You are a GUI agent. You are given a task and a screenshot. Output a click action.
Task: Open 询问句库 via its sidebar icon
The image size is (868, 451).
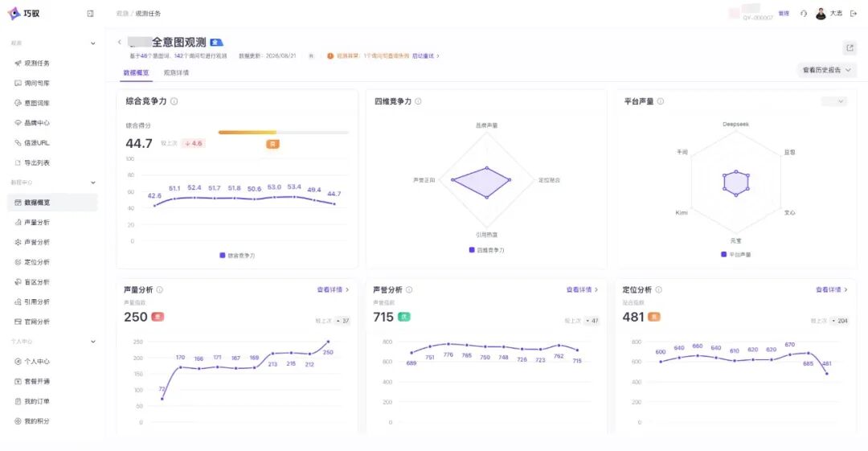tap(18, 83)
